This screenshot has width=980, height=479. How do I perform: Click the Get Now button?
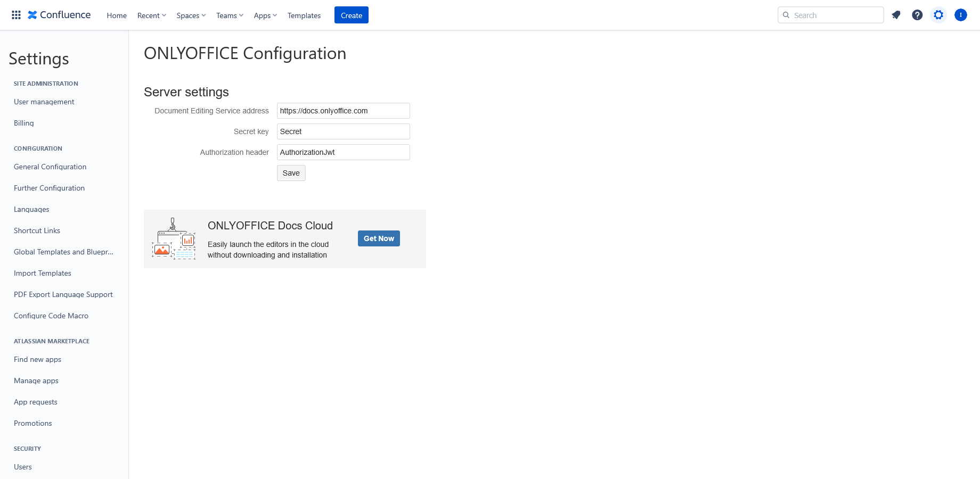point(379,238)
